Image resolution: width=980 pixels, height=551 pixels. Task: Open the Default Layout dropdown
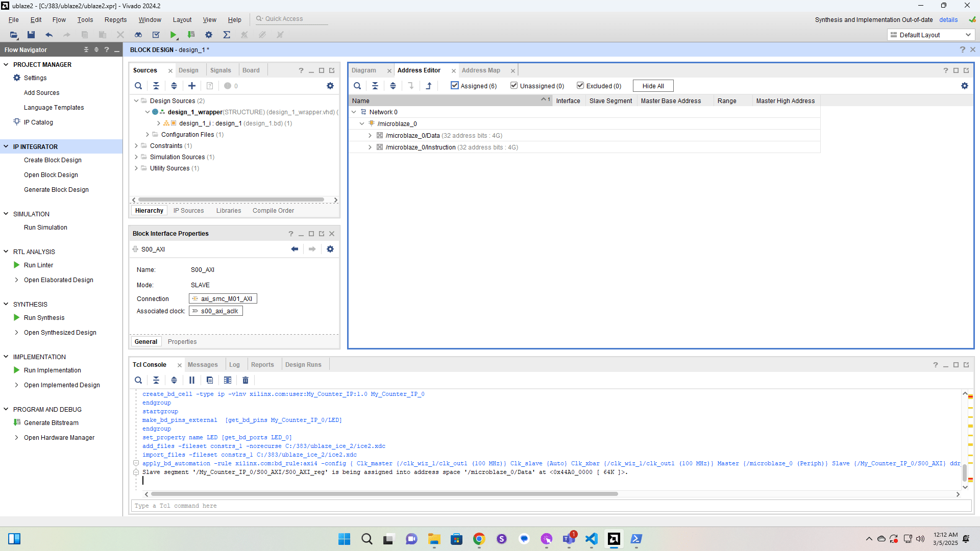(931, 35)
